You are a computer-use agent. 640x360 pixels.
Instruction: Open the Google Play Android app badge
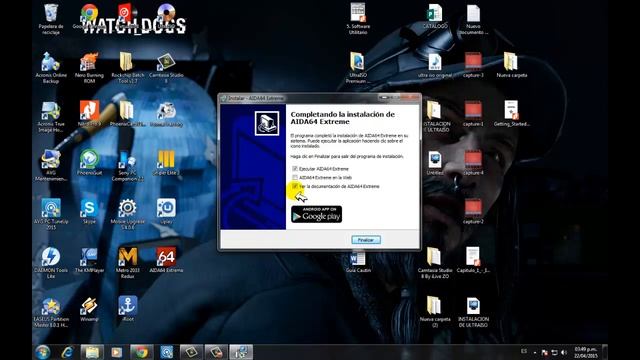(316, 214)
